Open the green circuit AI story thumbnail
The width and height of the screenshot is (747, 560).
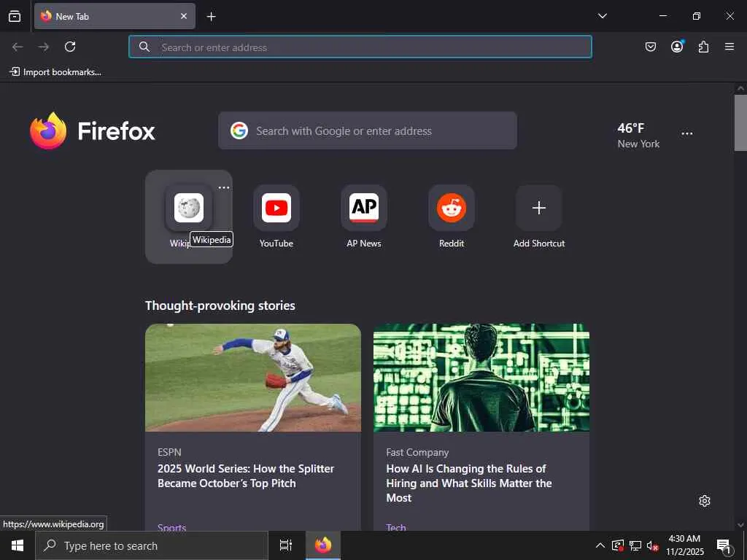pyautogui.click(x=481, y=378)
